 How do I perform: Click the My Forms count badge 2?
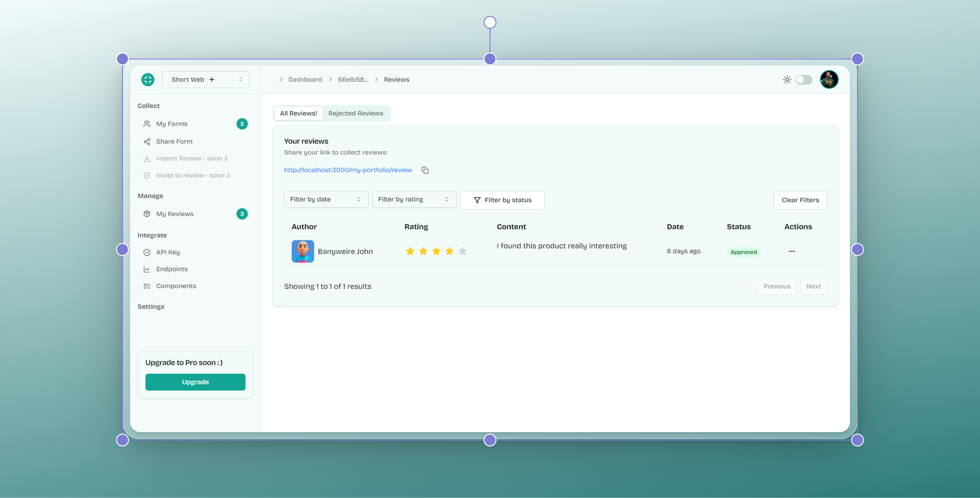click(x=242, y=124)
